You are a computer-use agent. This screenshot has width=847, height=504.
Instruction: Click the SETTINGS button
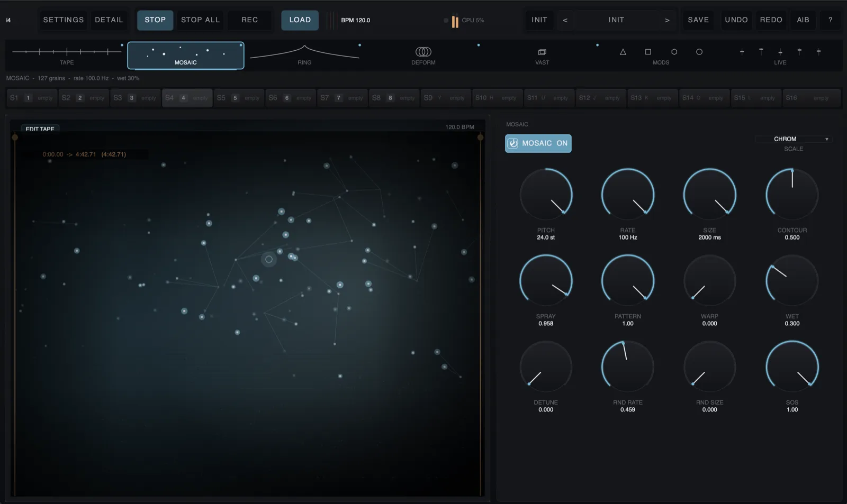pos(64,20)
